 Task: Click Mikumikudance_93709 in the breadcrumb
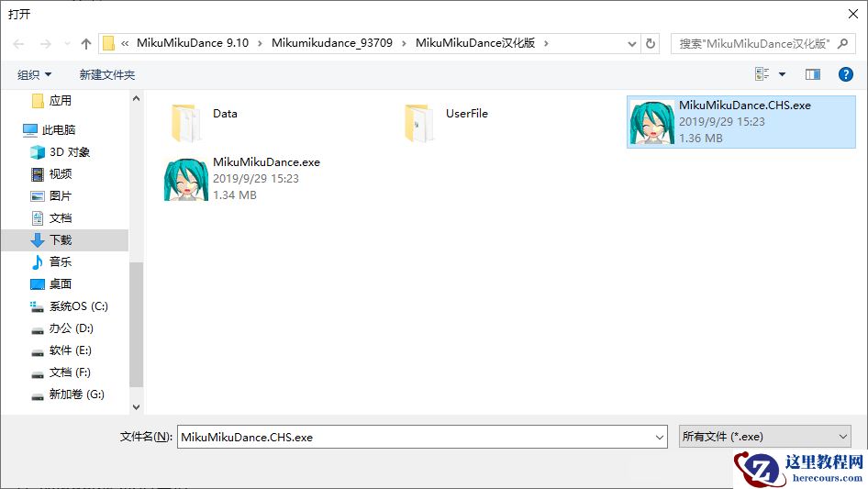pos(331,43)
